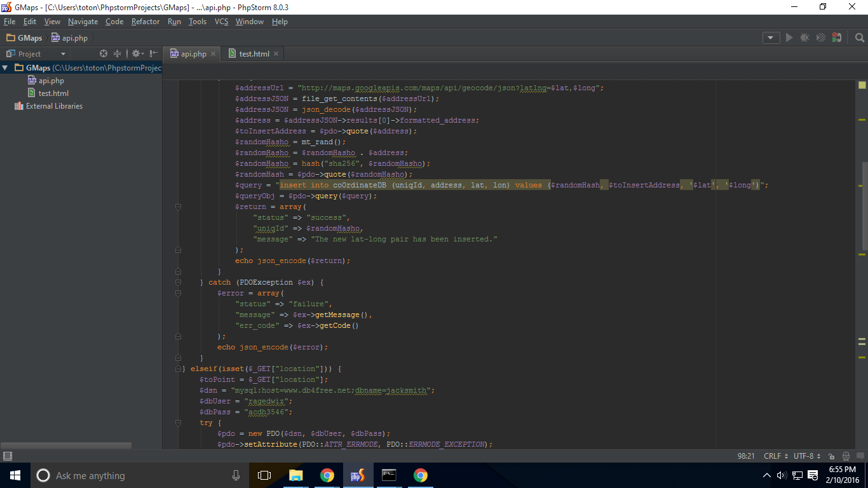Image resolution: width=868 pixels, height=488 pixels.
Task: Click the Cortana 'Ask me anything' box
Action: pos(140,475)
